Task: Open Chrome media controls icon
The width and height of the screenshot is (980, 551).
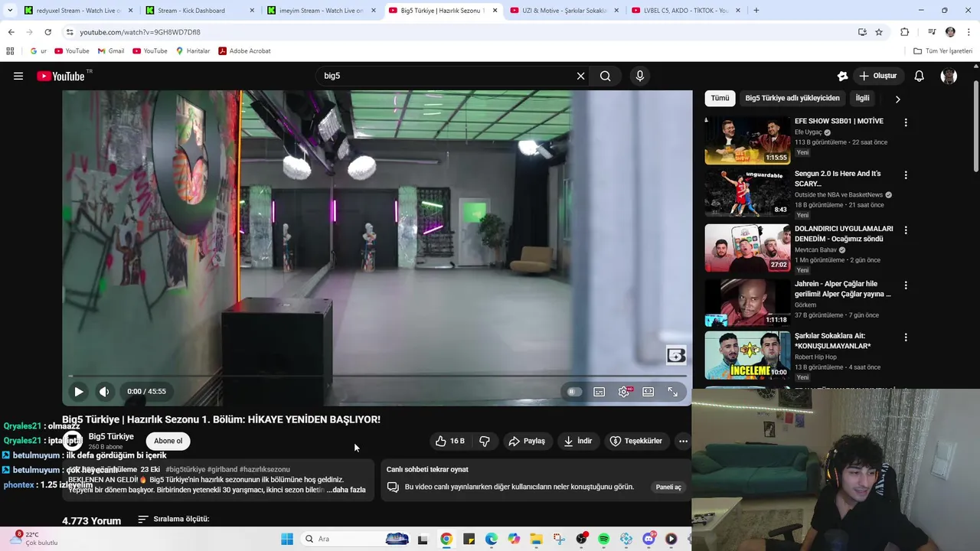Action: coord(932,32)
